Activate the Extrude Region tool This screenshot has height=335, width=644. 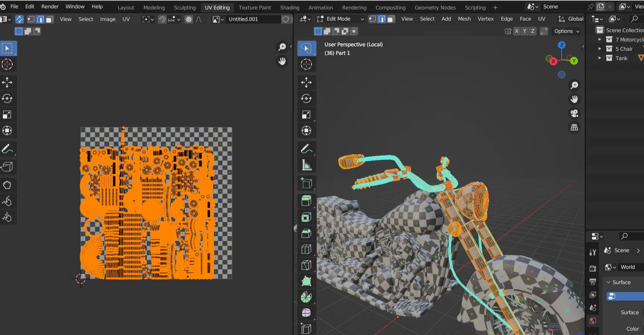pyautogui.click(x=306, y=201)
